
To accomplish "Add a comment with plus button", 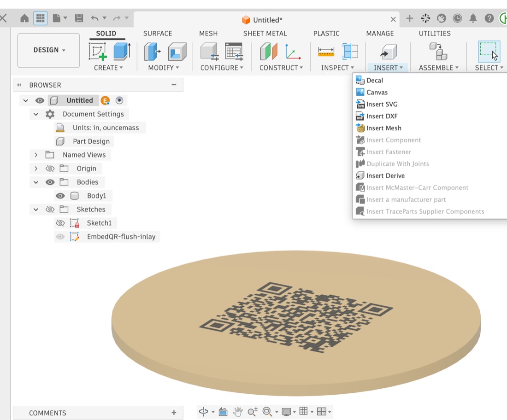I will pyautogui.click(x=174, y=413).
